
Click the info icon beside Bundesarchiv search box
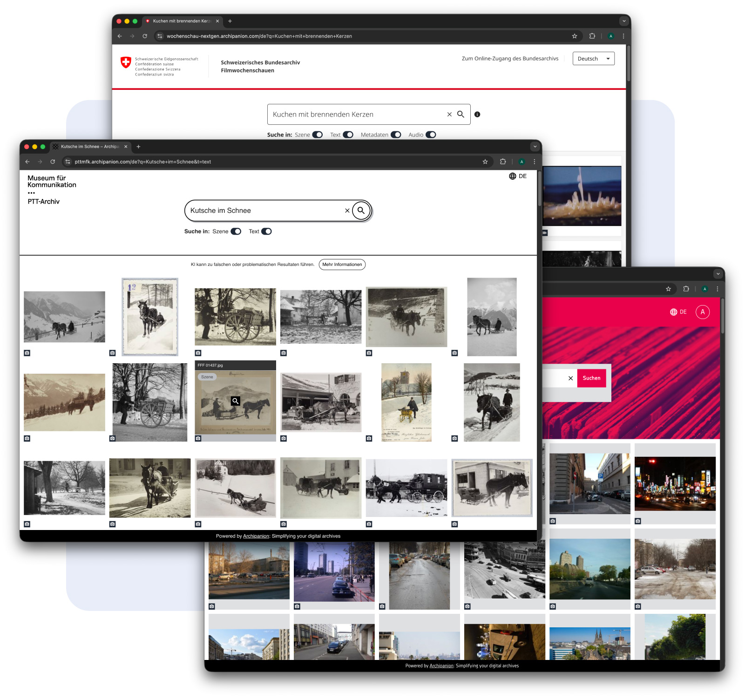(x=477, y=115)
